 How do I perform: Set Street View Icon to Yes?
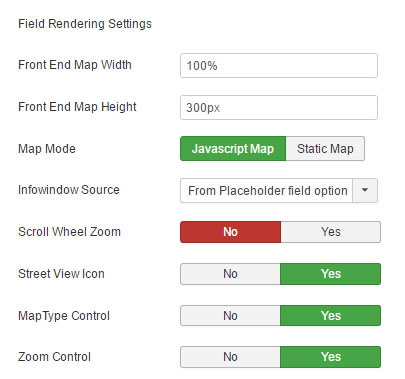click(x=331, y=274)
